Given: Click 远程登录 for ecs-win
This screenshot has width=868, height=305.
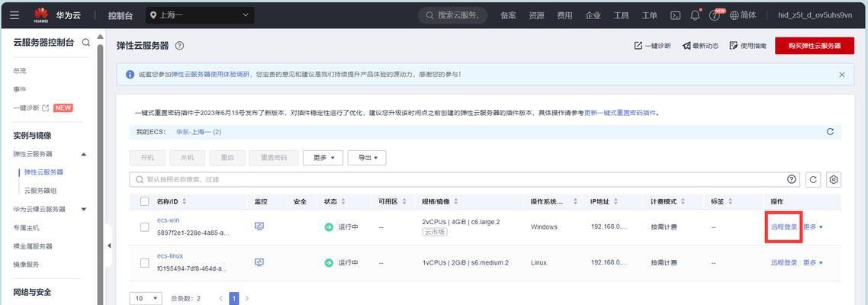Looking at the screenshot, I should pyautogui.click(x=784, y=227).
